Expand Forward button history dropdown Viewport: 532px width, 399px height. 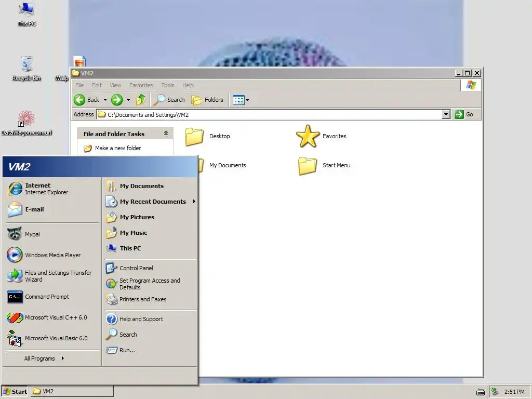128,100
